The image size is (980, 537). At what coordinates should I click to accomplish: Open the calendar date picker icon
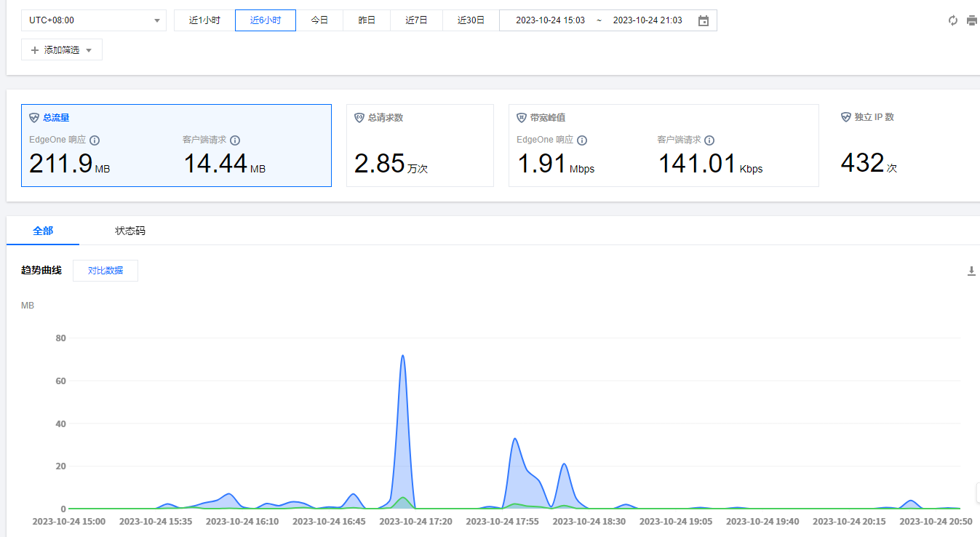coord(704,21)
